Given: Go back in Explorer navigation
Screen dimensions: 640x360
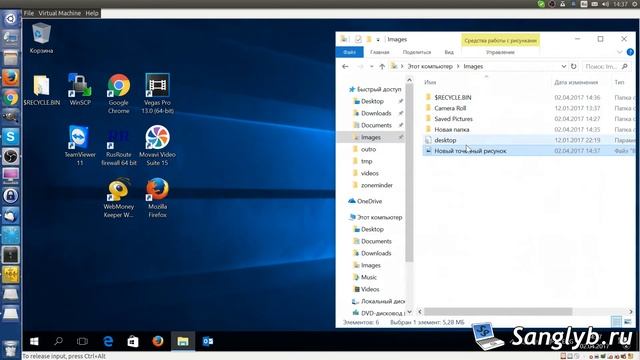Looking at the screenshot, I should (x=345, y=66).
